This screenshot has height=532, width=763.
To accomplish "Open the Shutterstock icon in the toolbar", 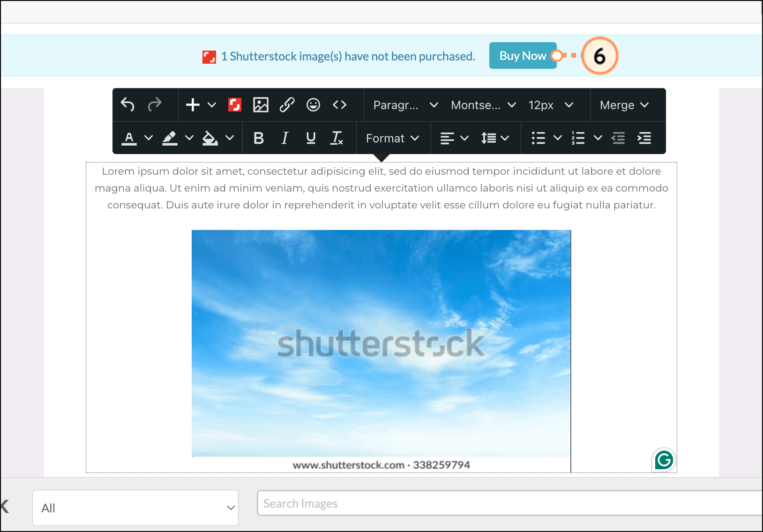I will pyautogui.click(x=234, y=105).
